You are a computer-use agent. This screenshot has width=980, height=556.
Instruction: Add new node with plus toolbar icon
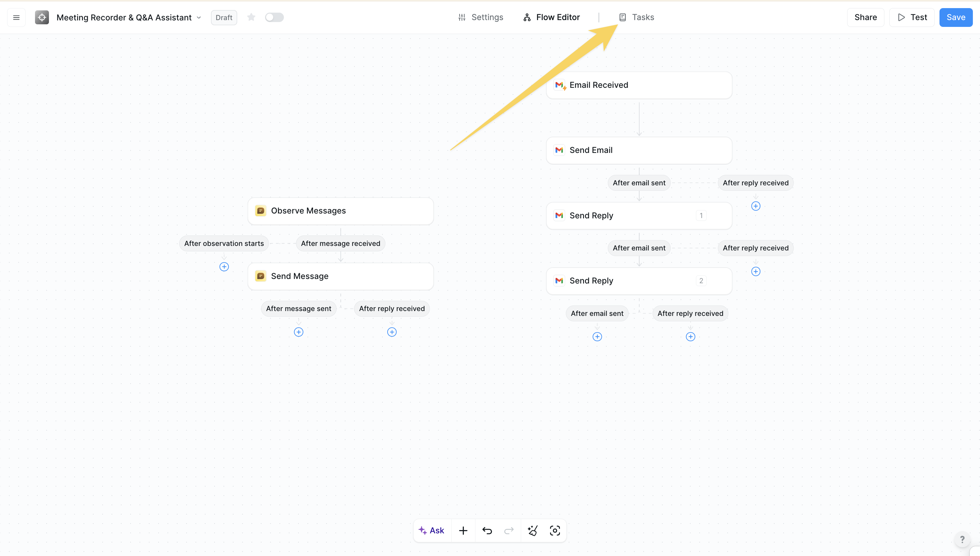pos(463,530)
